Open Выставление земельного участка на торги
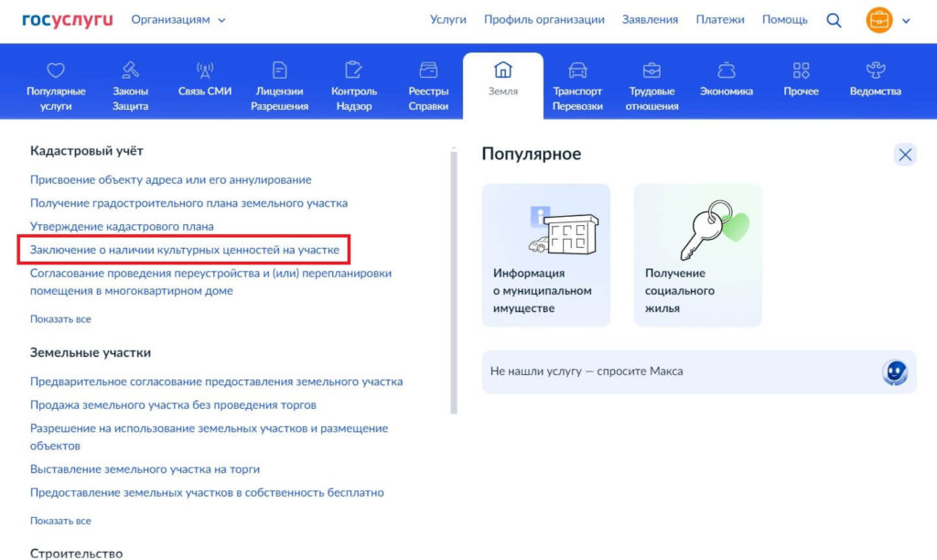937x560 pixels. (x=145, y=469)
